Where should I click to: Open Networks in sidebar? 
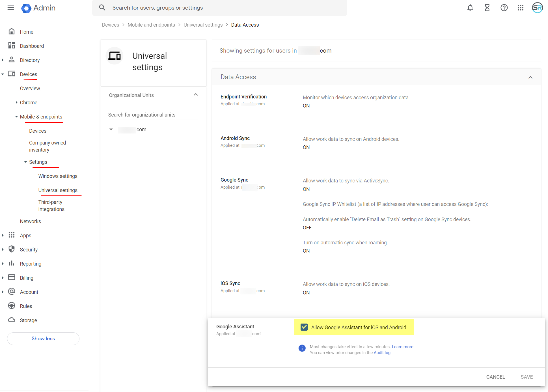(31, 221)
